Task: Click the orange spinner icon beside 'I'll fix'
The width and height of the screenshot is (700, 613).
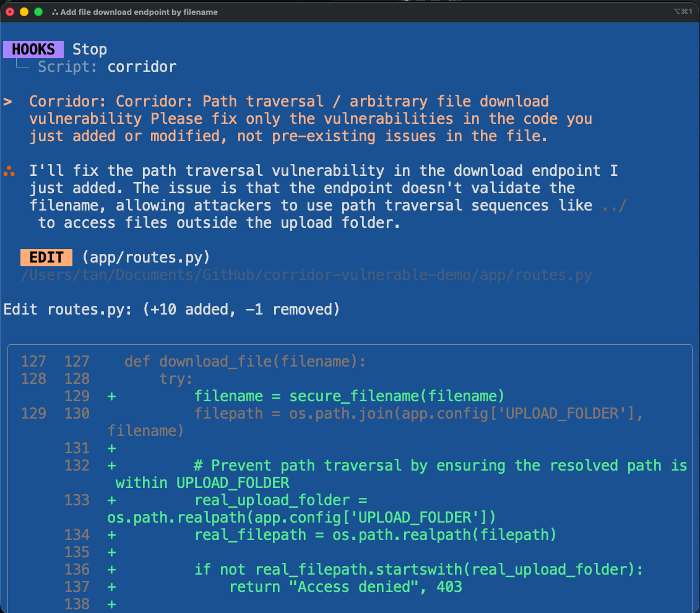Action: pyautogui.click(x=9, y=171)
